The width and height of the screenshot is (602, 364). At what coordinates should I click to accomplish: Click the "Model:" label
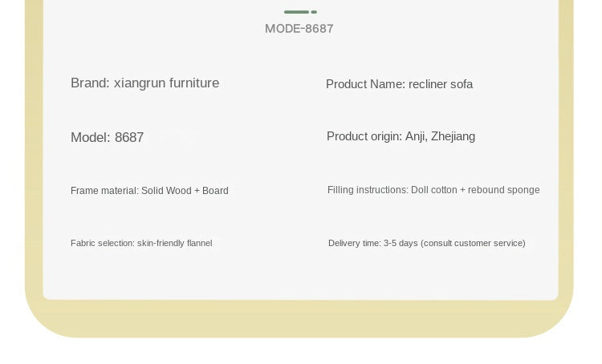coord(90,137)
